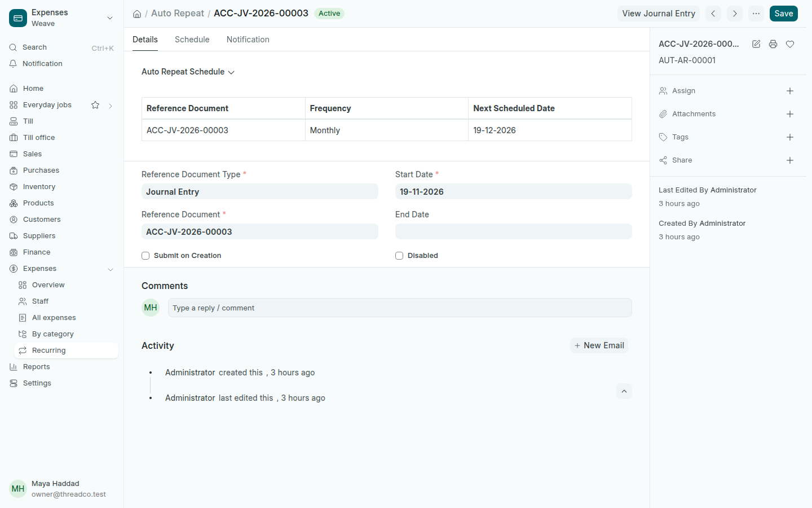Open All expenses in sidebar
Screen dimensions: 812x508
(66, 318)
